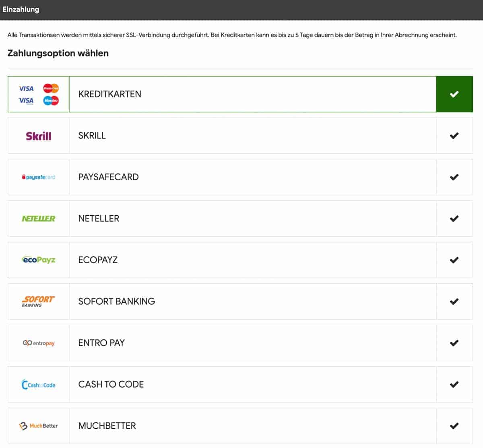This screenshot has height=448, width=483.
Task: Tick the checkmark in Sofort Banking row
Action: 454,301
